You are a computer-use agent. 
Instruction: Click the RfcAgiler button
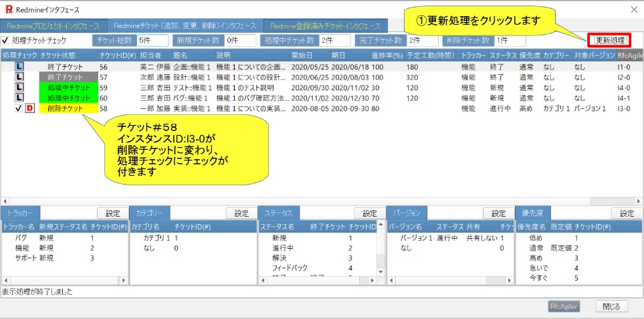pos(564,306)
